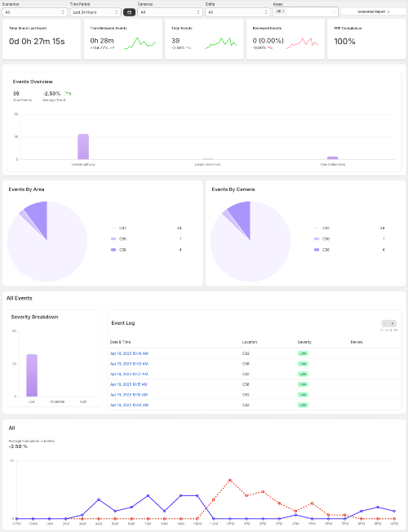The width and height of the screenshot is (408, 532).
Task: Open the Apr 19 10:46 AM event
Action: [129, 353]
